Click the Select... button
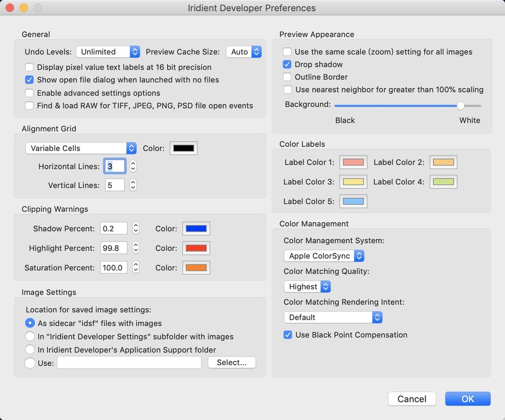 point(232,363)
